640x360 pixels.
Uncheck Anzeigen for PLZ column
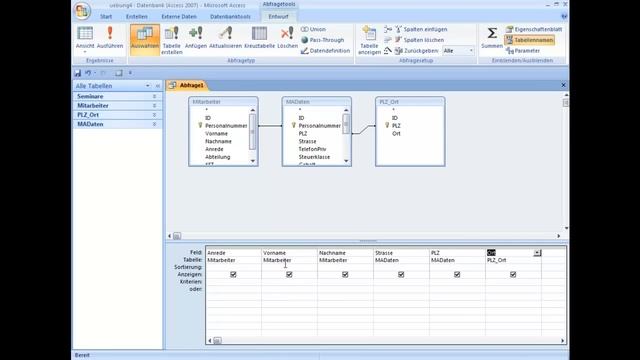pyautogui.click(x=457, y=275)
